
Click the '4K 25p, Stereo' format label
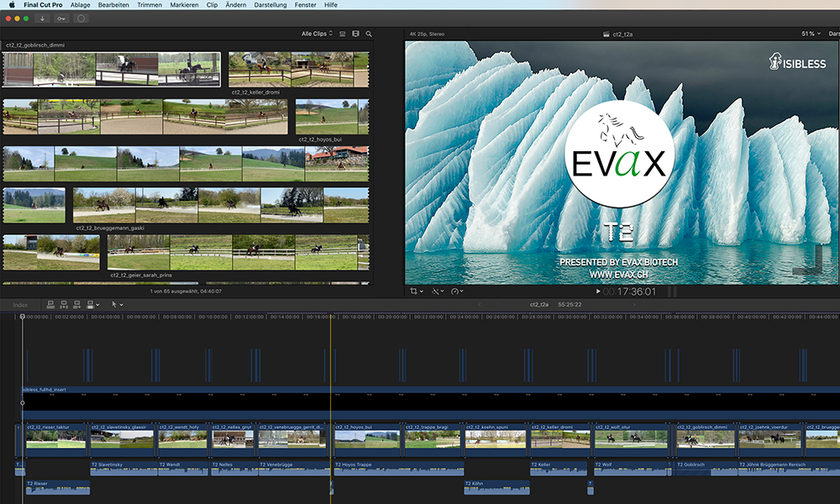tap(427, 34)
